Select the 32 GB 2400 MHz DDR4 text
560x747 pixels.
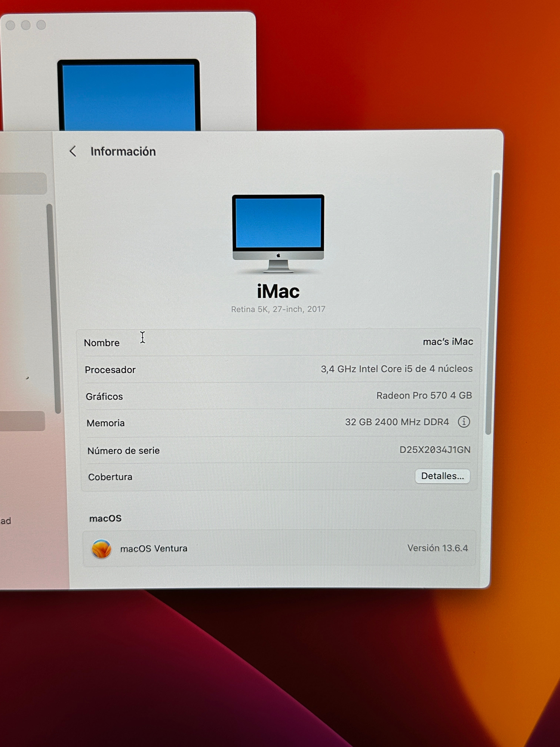(x=397, y=422)
